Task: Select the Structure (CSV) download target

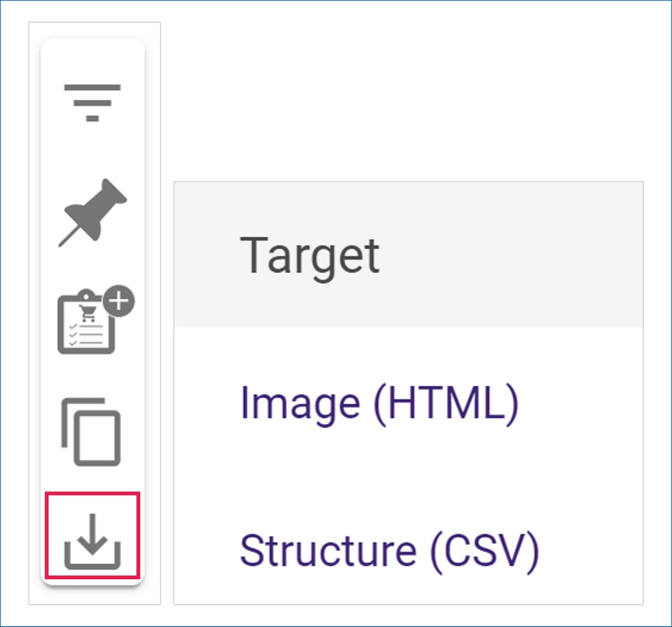Action: pos(389,550)
